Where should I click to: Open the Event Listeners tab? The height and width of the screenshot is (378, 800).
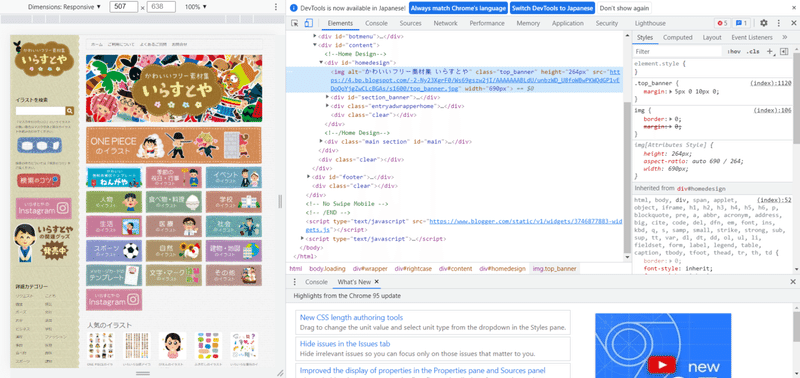coord(752,37)
